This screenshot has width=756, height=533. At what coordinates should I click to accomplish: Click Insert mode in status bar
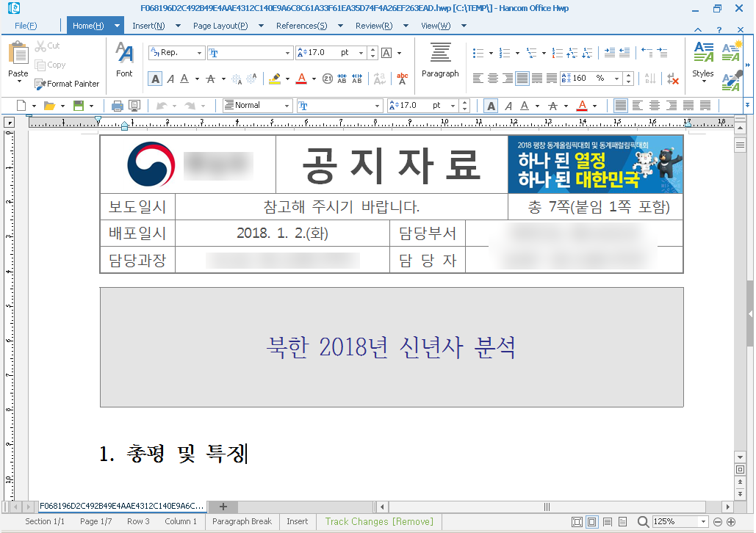point(297,521)
